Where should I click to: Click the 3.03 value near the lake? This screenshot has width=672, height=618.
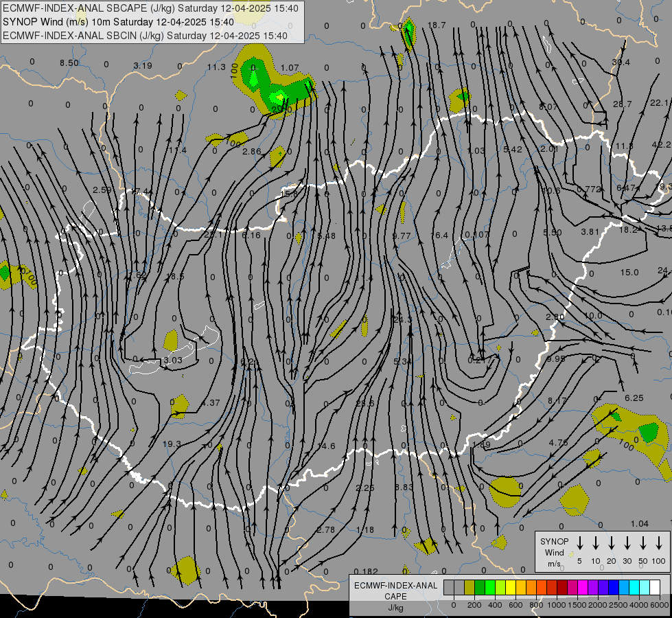173,360
